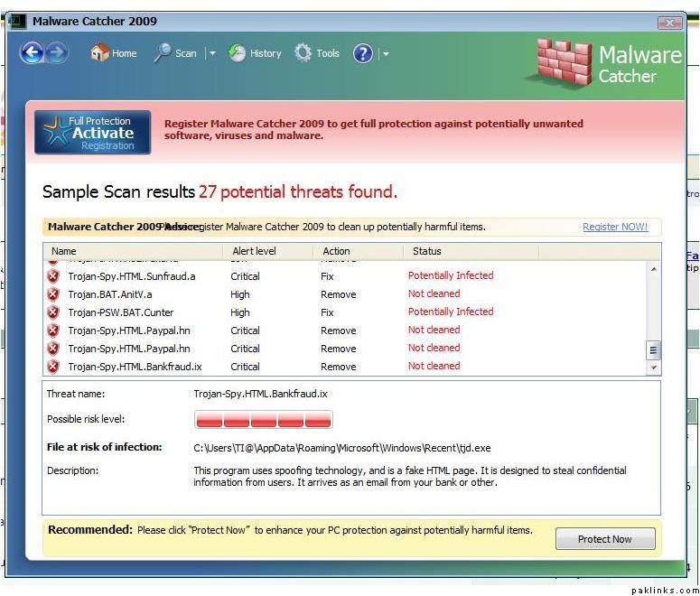The height and width of the screenshot is (596, 700).
Task: Select the Trojan-Spy.HTML.Sunfraud.a row
Action: pyautogui.click(x=132, y=276)
